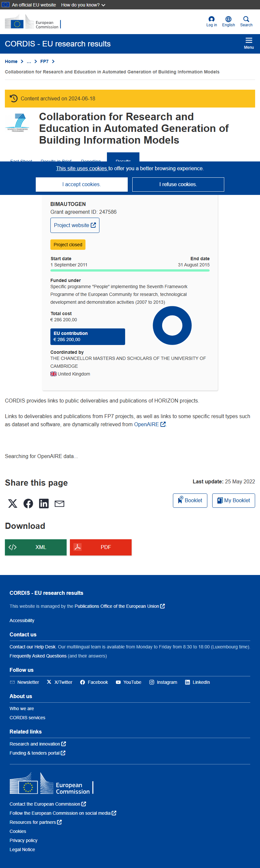Expand 'How do you know?' dropdown
The image size is (260, 868).
coord(83,5)
